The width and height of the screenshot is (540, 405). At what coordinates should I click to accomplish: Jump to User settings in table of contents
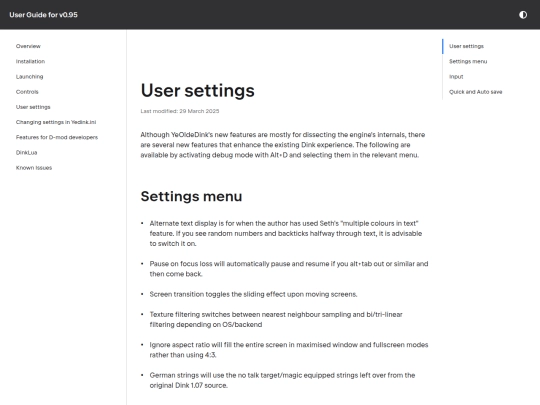pyautogui.click(x=466, y=46)
